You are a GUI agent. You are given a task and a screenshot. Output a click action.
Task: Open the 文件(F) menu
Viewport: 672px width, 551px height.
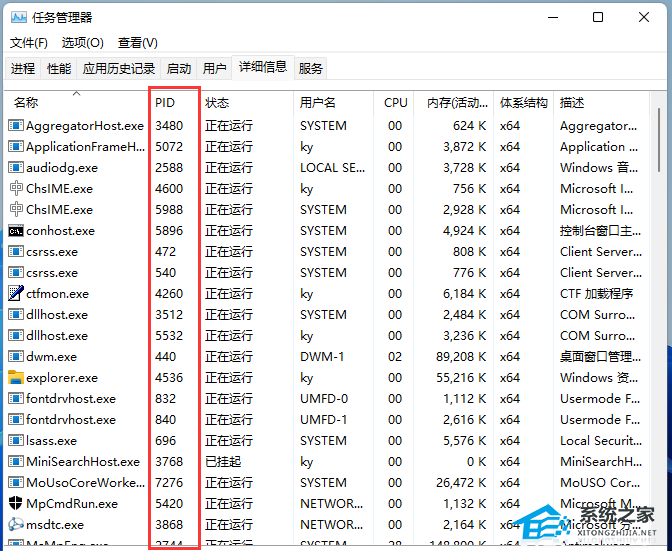[29, 42]
